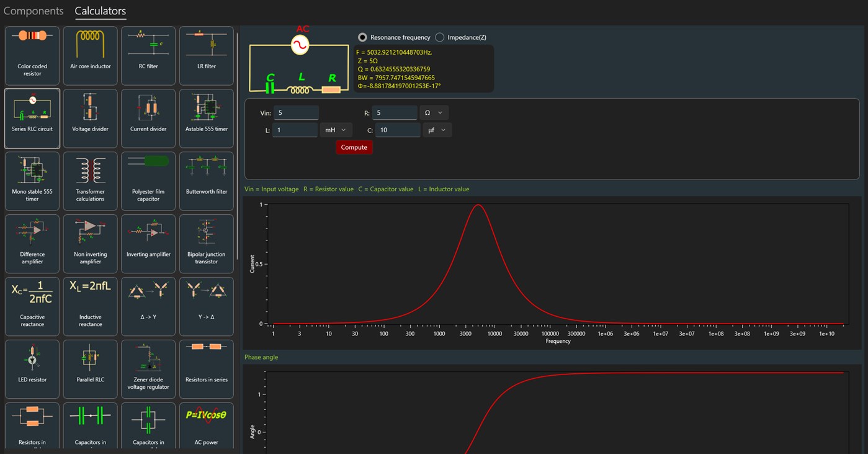Open the Color coded resistor calculator

coord(32,56)
